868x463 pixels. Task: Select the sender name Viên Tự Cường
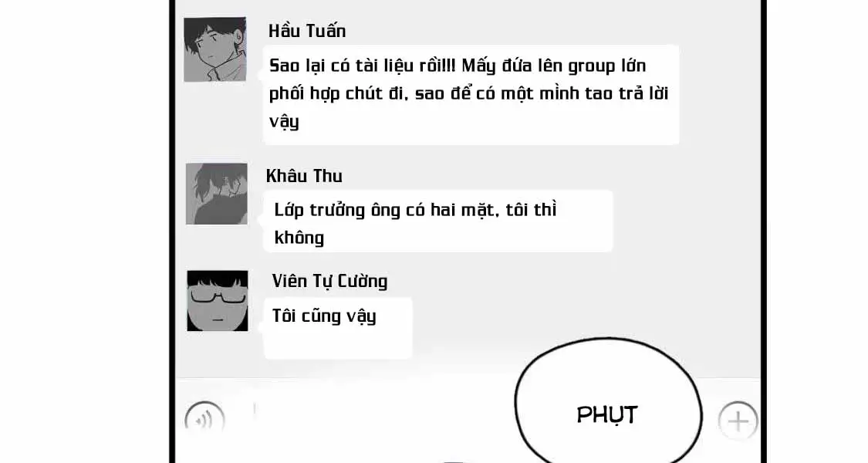[x=329, y=282]
